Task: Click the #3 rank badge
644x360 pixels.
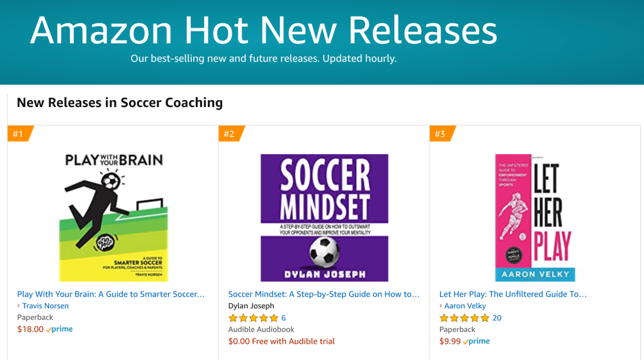Action: click(x=440, y=133)
